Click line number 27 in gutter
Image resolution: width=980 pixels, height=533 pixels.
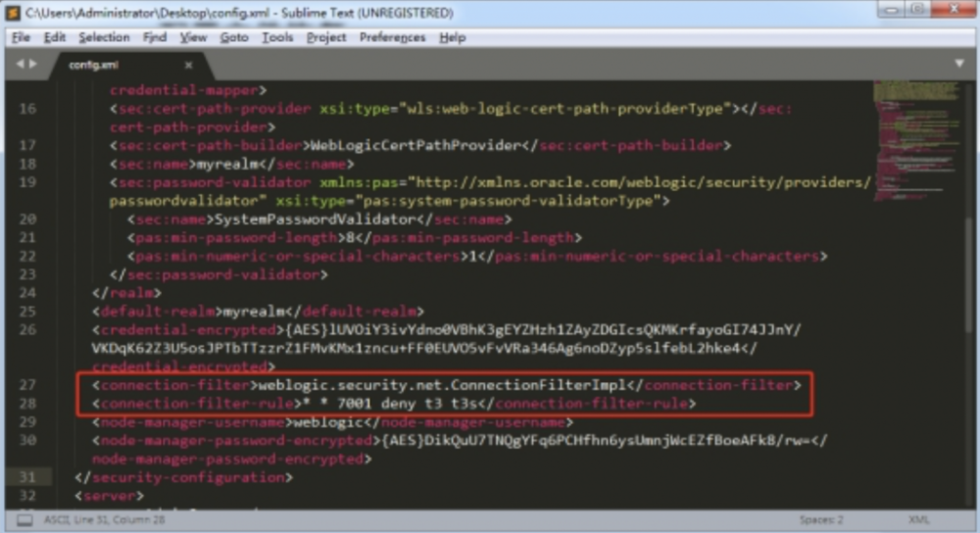point(27,385)
